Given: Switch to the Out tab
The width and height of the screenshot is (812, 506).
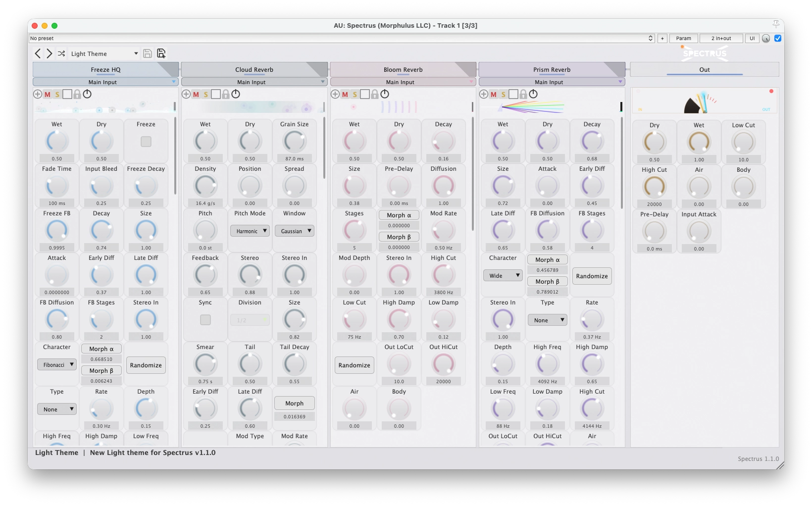Looking at the screenshot, I should pyautogui.click(x=704, y=69).
